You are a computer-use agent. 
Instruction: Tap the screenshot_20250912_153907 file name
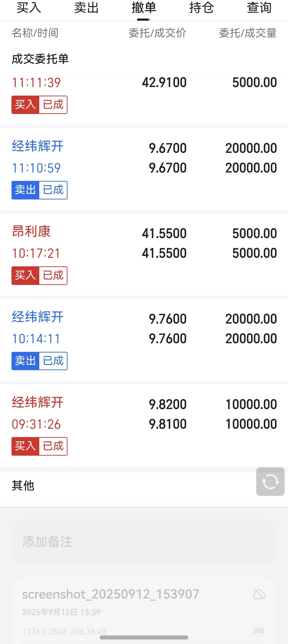(111, 594)
